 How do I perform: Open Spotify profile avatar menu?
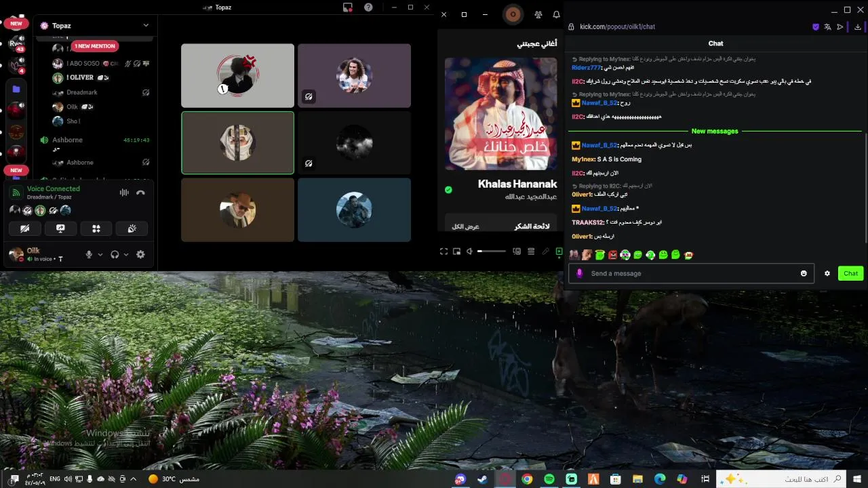(513, 14)
